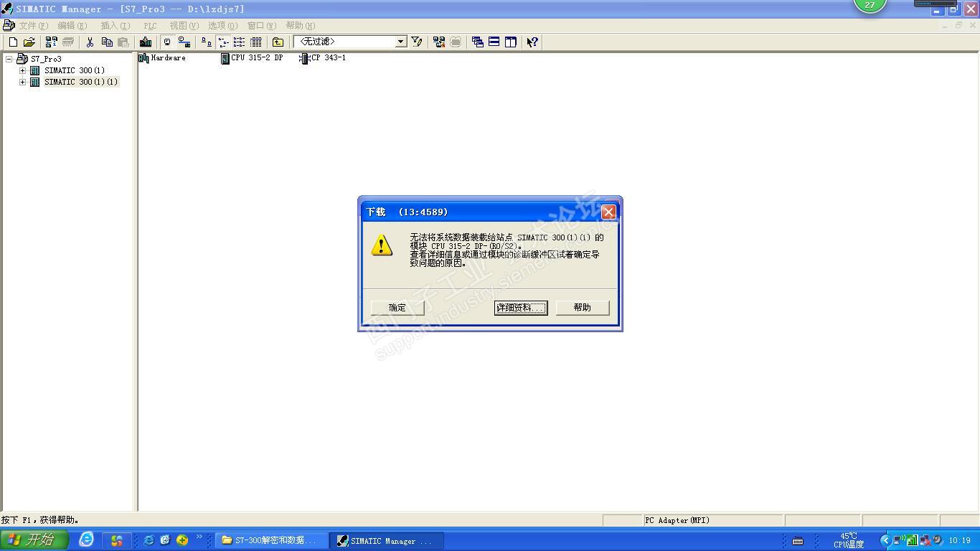Switch to the S7-300解密和数据 taskbar window
Viewport: 980px width, 551px height.
272,541
